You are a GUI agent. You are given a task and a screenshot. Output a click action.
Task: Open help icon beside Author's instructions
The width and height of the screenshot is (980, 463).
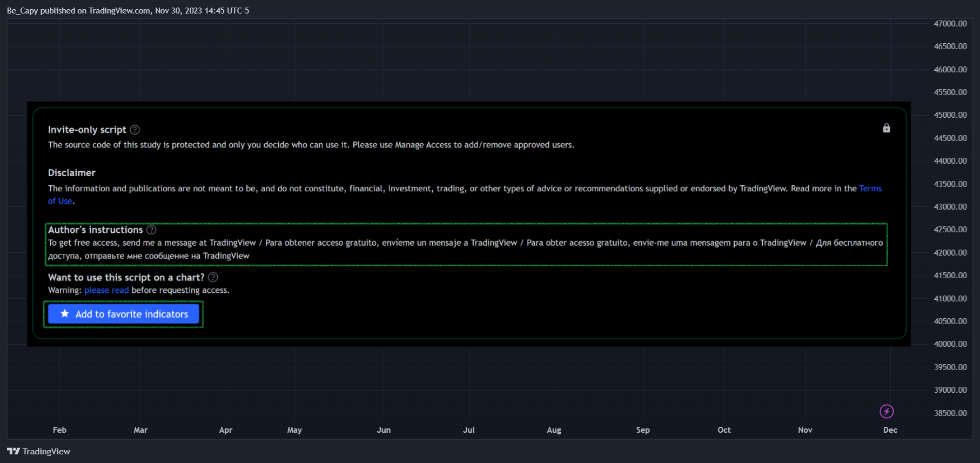(152, 230)
